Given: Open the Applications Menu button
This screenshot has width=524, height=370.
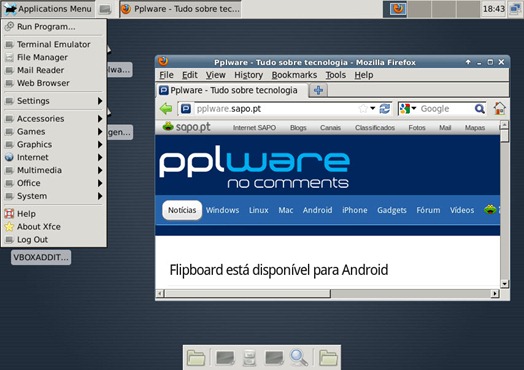Looking at the screenshot, I should 48,9.
